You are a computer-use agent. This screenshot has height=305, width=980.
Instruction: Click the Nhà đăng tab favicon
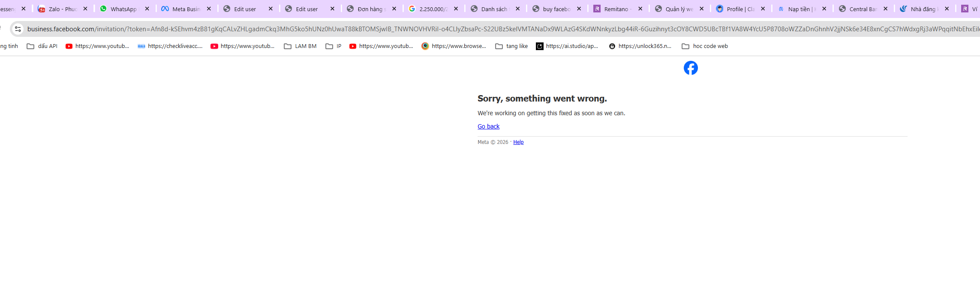point(903,9)
